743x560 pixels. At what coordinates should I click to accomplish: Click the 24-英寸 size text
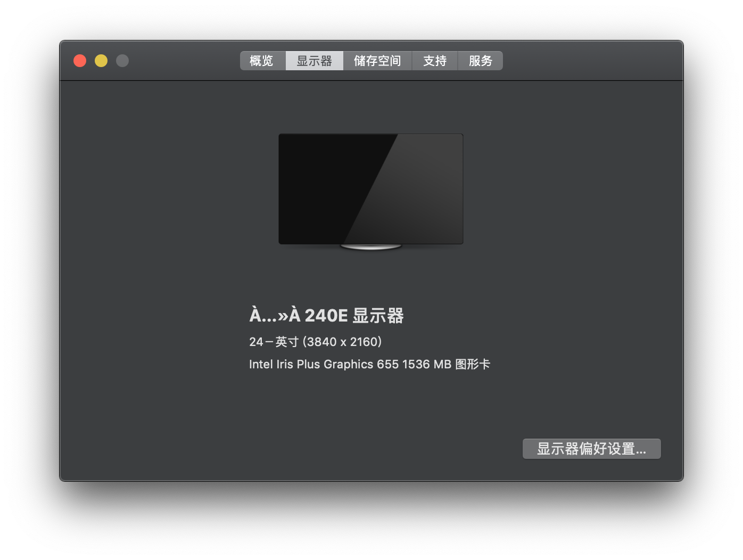click(274, 342)
